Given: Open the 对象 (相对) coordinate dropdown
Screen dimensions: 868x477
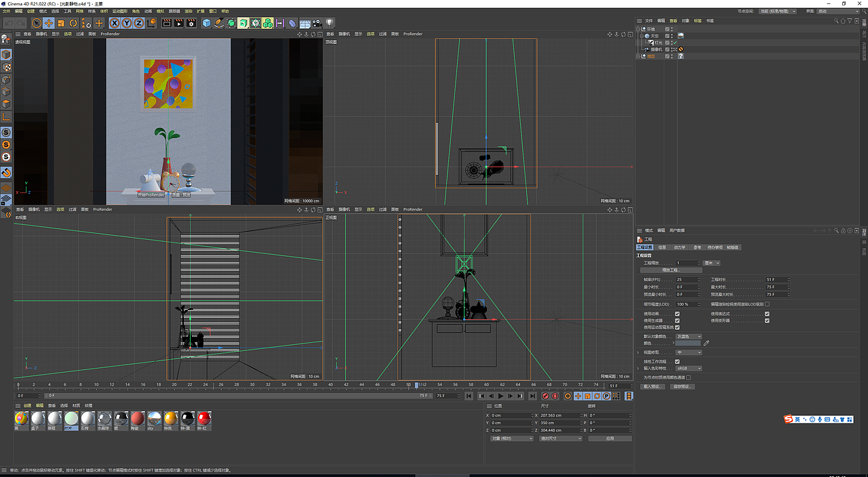Looking at the screenshot, I should click(512, 438).
